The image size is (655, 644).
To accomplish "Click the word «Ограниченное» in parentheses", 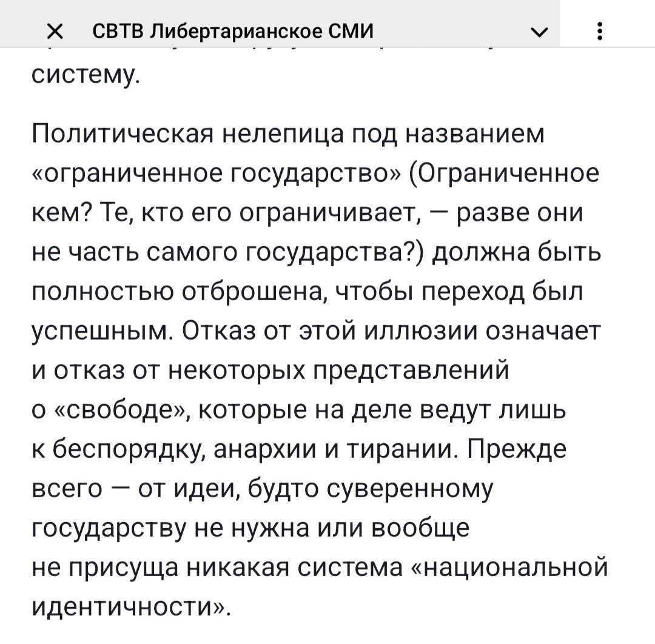I will coord(506,173).
